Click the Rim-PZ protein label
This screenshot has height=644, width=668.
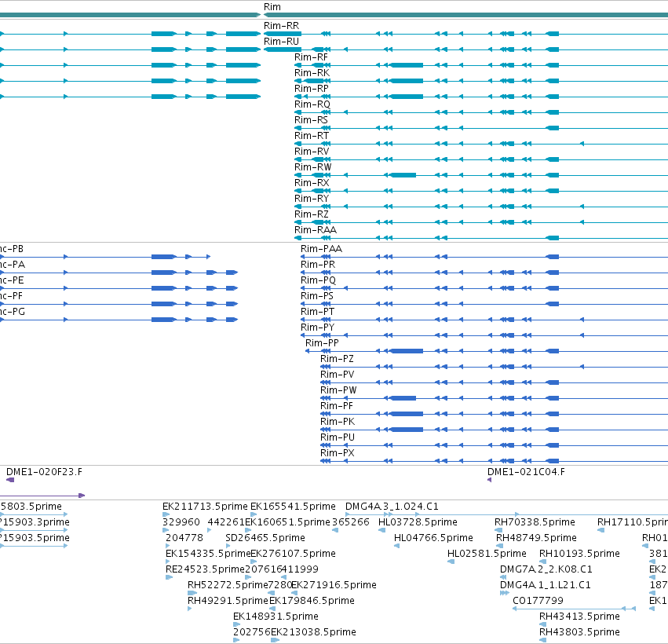(x=337, y=359)
